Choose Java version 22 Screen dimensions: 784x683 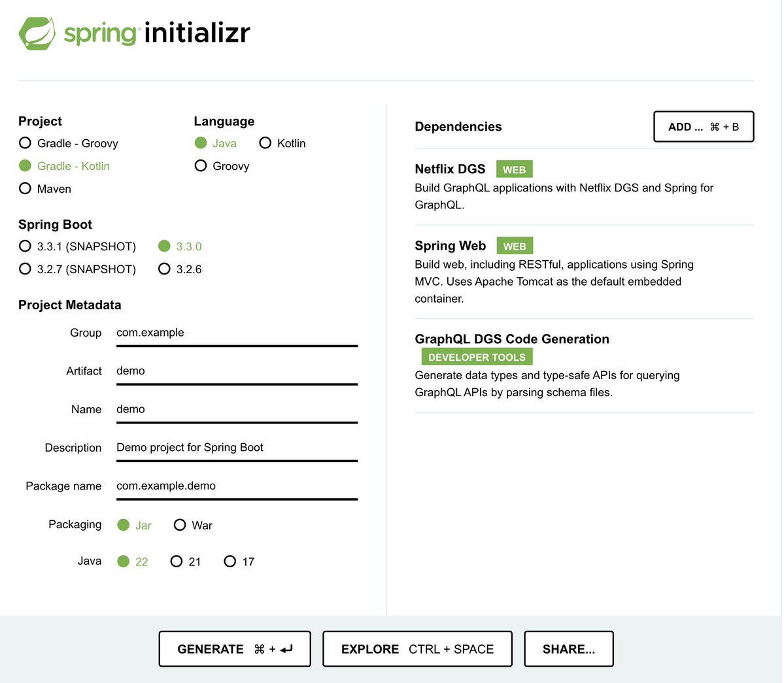(x=133, y=561)
